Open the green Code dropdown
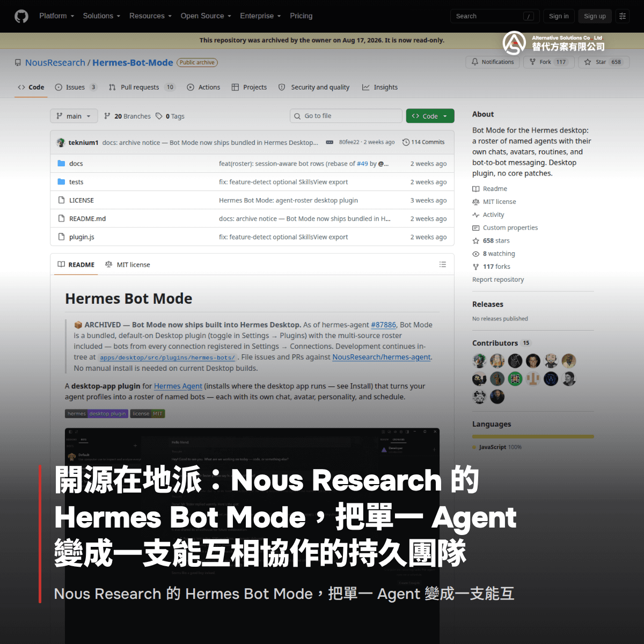The width and height of the screenshot is (644, 644). pyautogui.click(x=430, y=116)
